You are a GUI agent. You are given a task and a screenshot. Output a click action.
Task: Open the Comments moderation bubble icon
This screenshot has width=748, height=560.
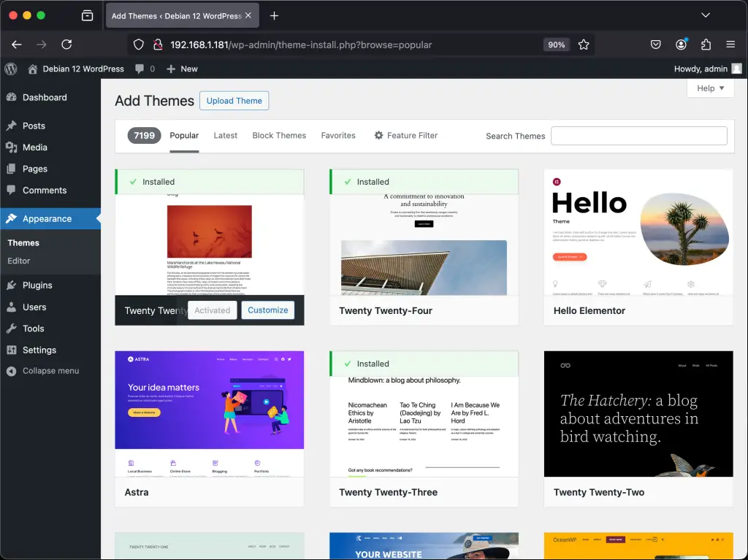pyautogui.click(x=143, y=69)
